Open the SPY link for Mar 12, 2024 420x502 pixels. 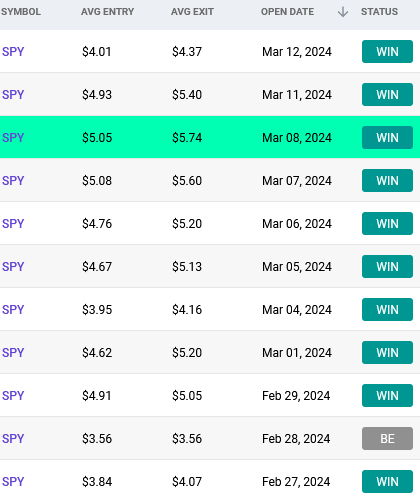[x=13, y=52]
